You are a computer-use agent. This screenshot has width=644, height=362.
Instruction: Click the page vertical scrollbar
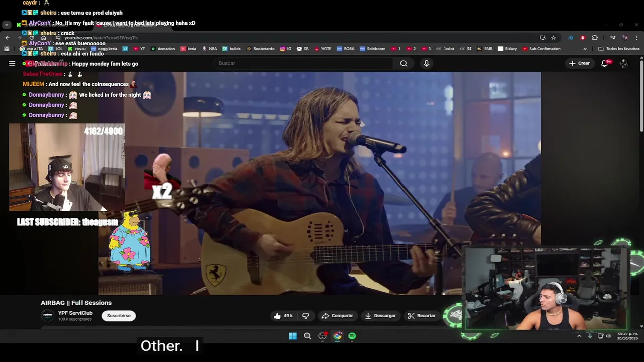pos(641,96)
